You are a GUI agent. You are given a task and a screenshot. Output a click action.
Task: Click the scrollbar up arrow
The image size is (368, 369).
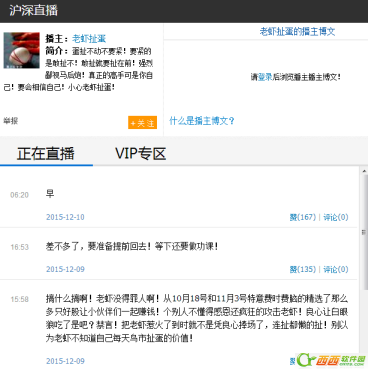point(364,171)
